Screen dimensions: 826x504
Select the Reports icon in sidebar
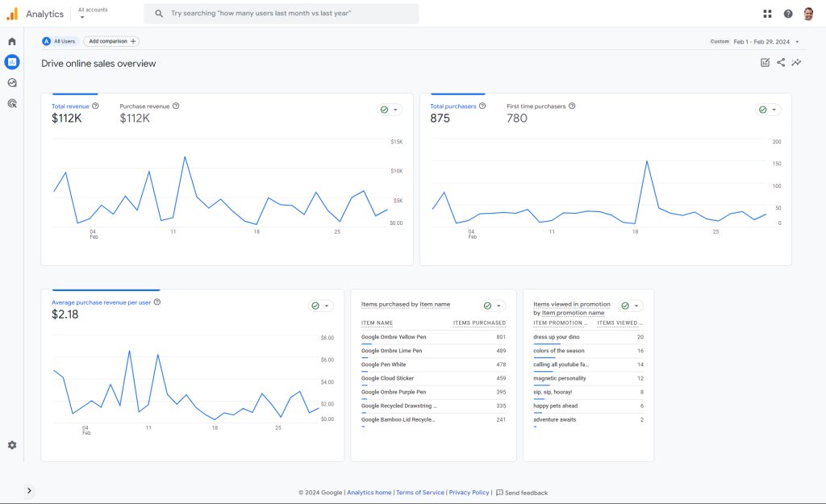coord(12,62)
